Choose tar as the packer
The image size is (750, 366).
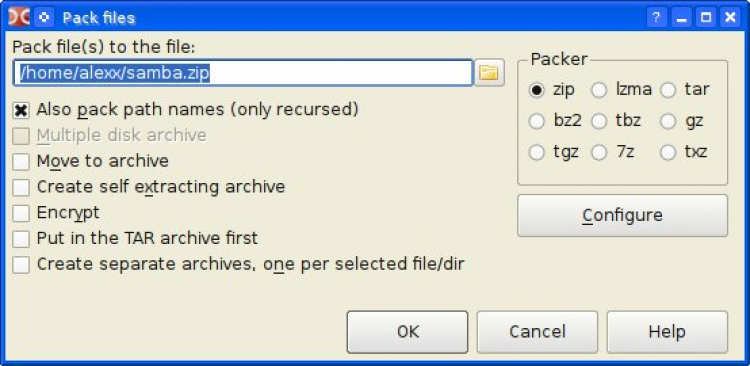668,90
